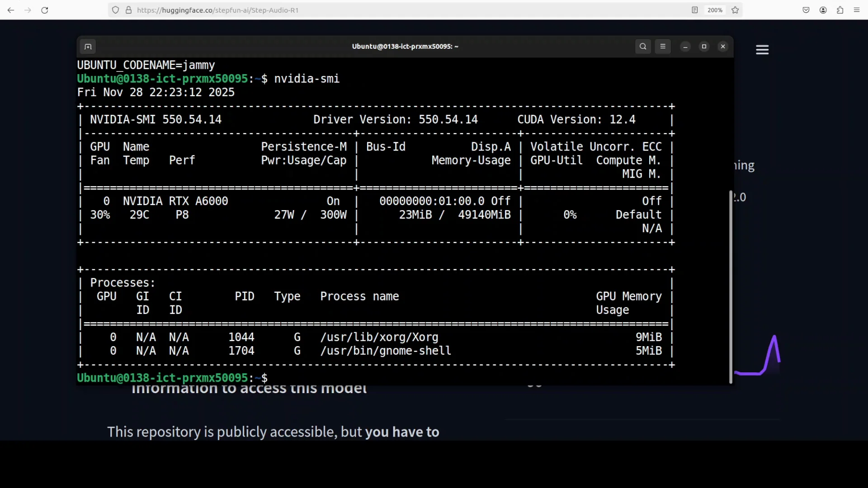Screen dimensions: 868x488
Task: Click the browser forward arrow
Action: coord(28,10)
